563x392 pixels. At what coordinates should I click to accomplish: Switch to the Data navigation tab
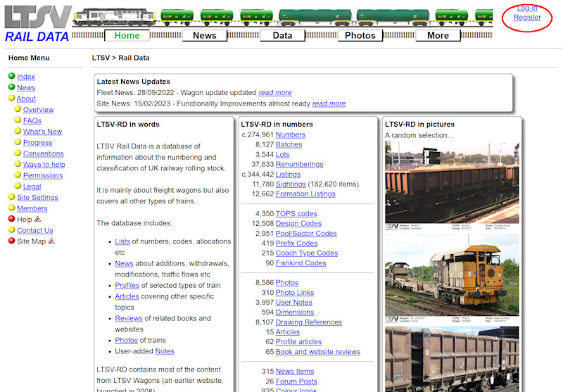pos(282,35)
